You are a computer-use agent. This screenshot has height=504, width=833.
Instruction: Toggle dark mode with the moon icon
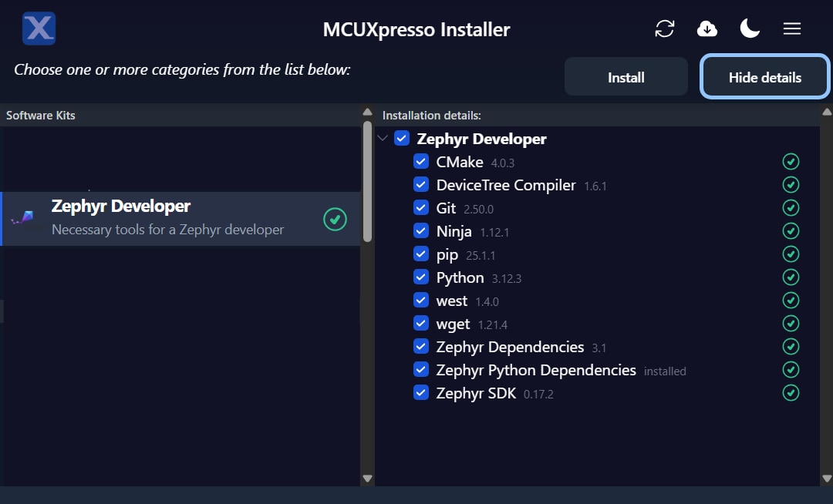pos(749,29)
